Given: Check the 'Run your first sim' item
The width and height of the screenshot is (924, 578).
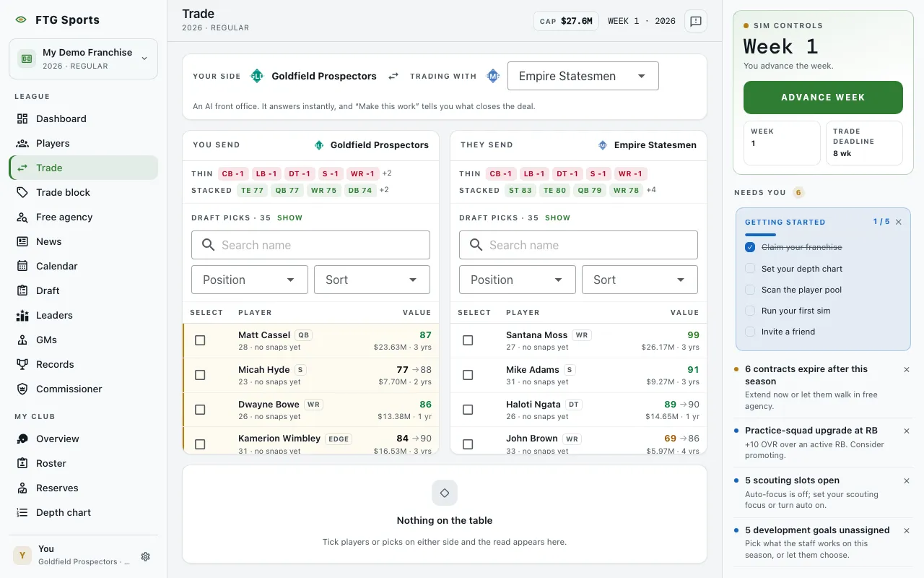Looking at the screenshot, I should coord(750,311).
